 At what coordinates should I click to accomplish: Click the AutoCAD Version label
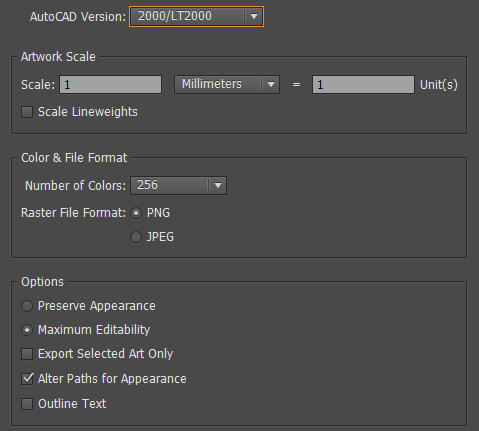click(78, 17)
